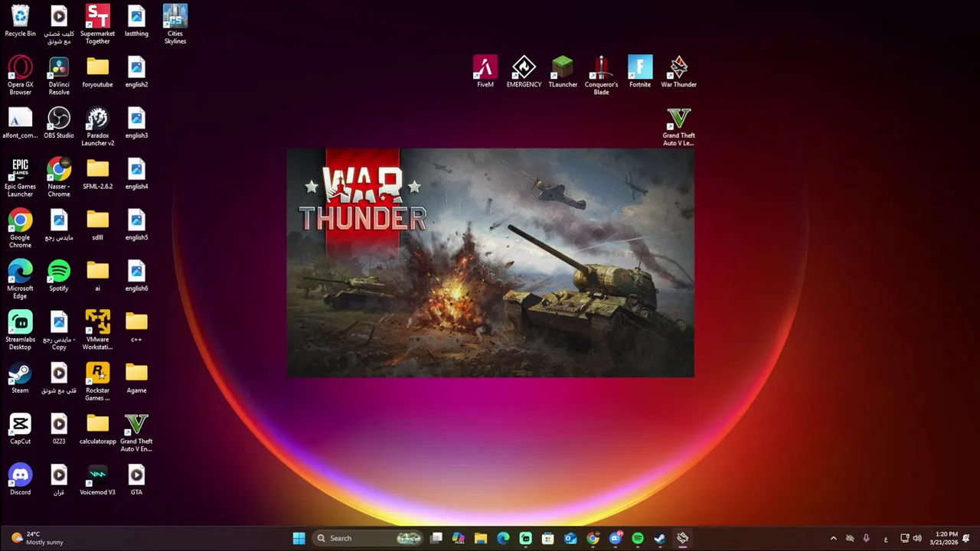Open the clock and date flyout
The image size is (980, 551).
tap(943, 538)
